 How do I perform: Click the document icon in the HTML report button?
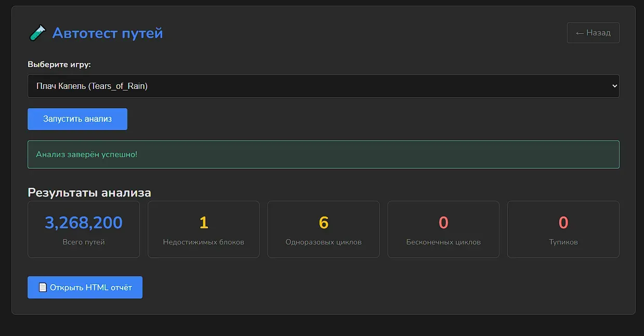43,288
